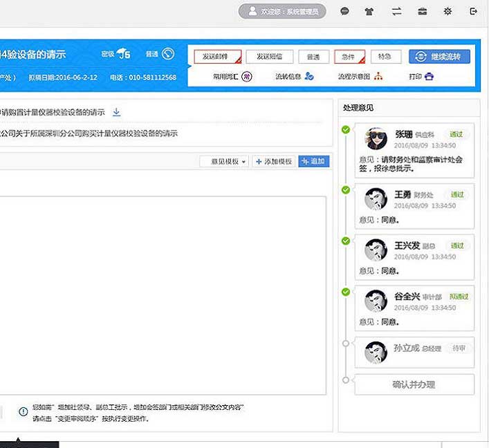Expand the 意见模板 dropdown
The image size is (489, 448).
pyautogui.click(x=224, y=161)
